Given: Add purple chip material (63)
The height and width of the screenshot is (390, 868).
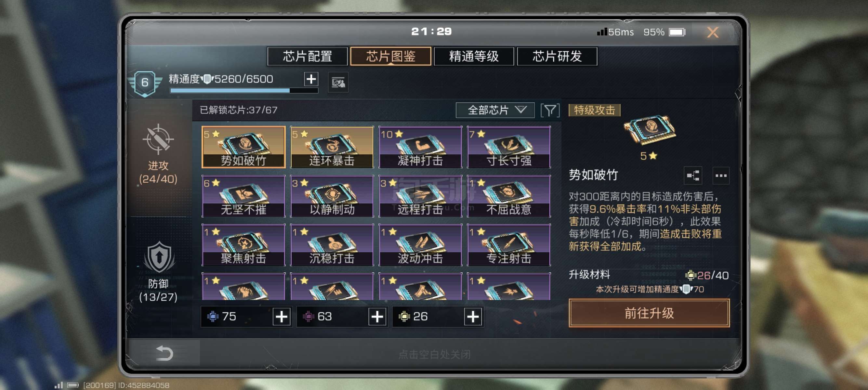Looking at the screenshot, I should coord(377,317).
